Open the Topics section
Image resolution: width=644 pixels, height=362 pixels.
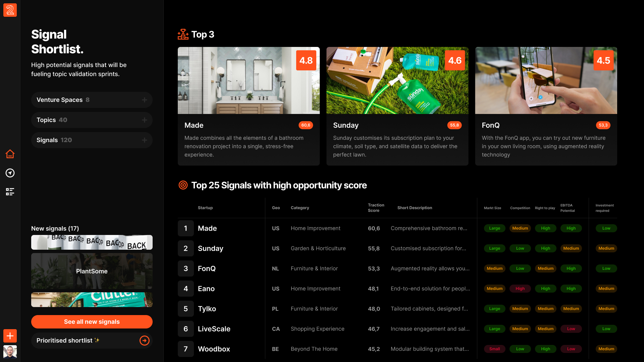[x=92, y=120]
